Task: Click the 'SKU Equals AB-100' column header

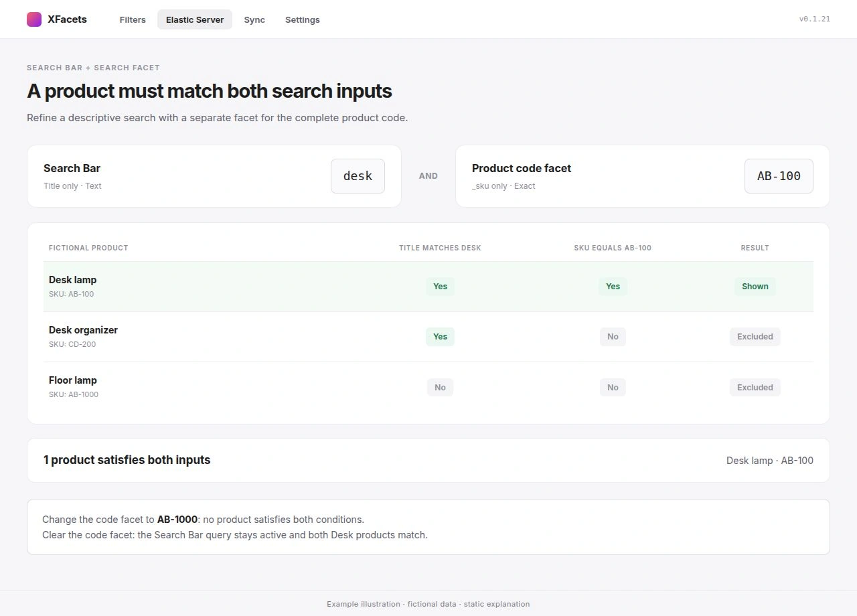Action: point(613,248)
